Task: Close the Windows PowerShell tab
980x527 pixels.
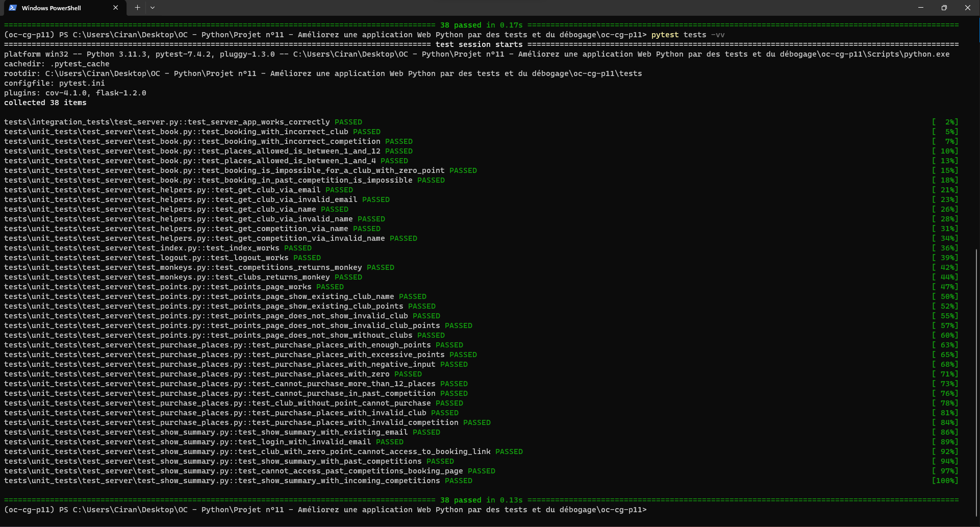Action: 116,8
